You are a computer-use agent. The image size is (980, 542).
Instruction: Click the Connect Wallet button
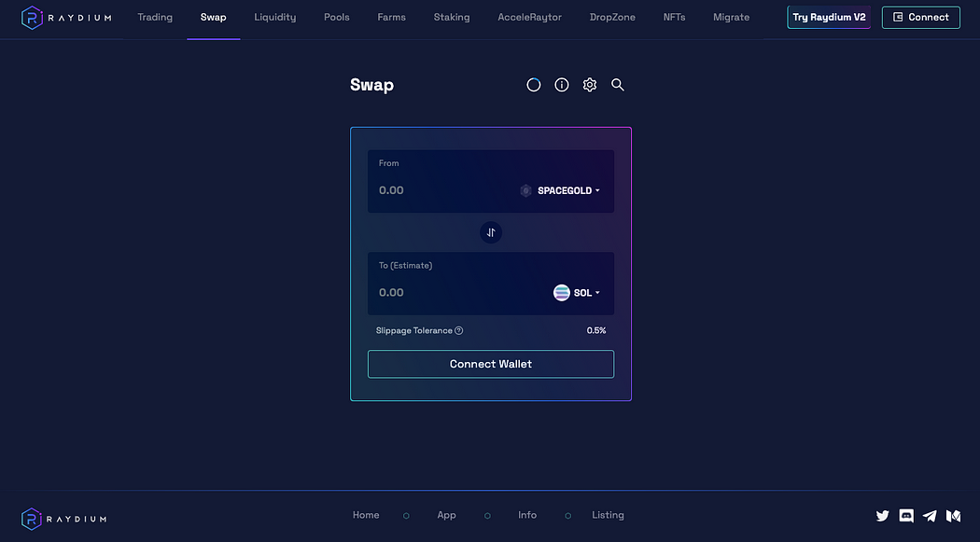(491, 364)
